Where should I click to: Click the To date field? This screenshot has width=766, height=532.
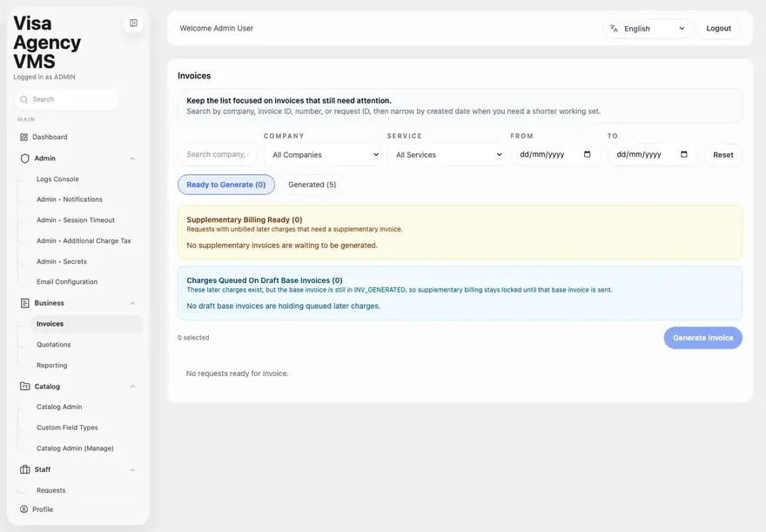[652, 154]
